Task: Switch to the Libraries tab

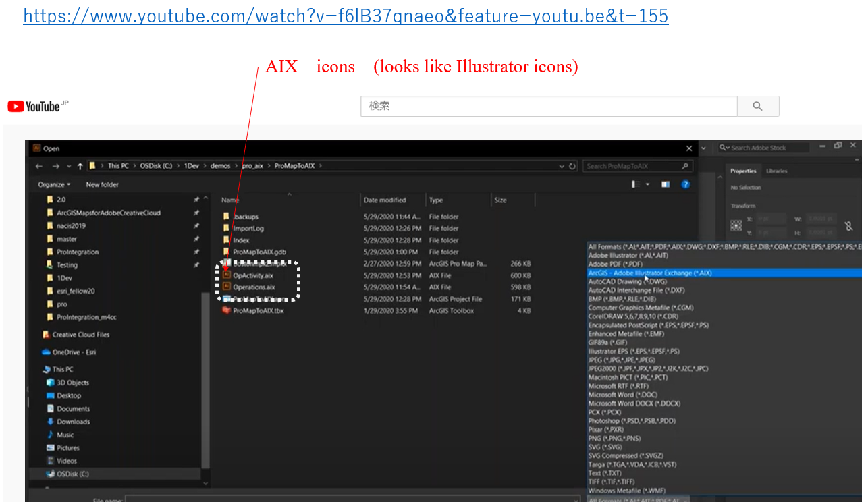Action: pos(776,171)
